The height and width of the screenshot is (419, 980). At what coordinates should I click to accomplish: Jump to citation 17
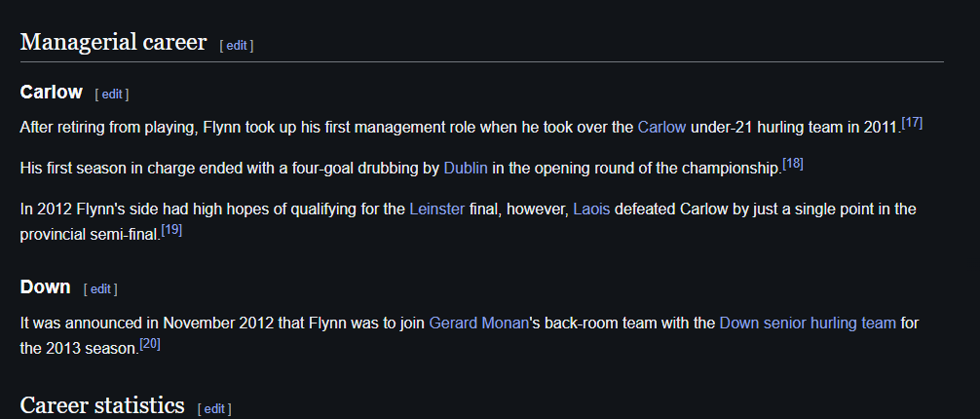click(x=912, y=123)
